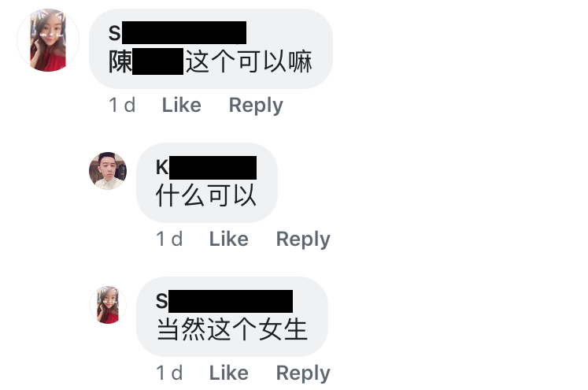The height and width of the screenshot is (390, 588).
Task: Reply to the comment 这个可以嘛
Action: [x=256, y=106]
